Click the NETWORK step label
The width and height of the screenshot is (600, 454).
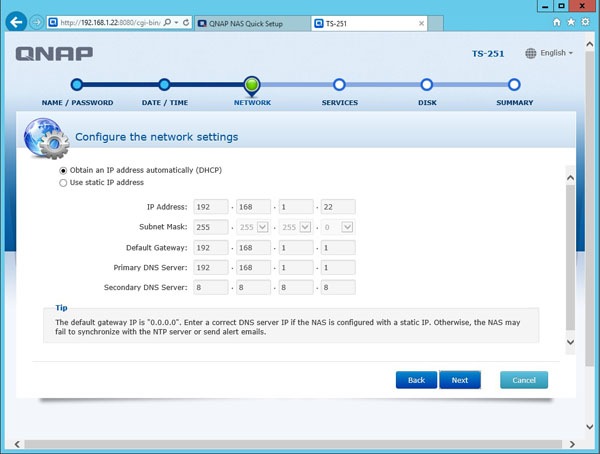[x=252, y=103]
